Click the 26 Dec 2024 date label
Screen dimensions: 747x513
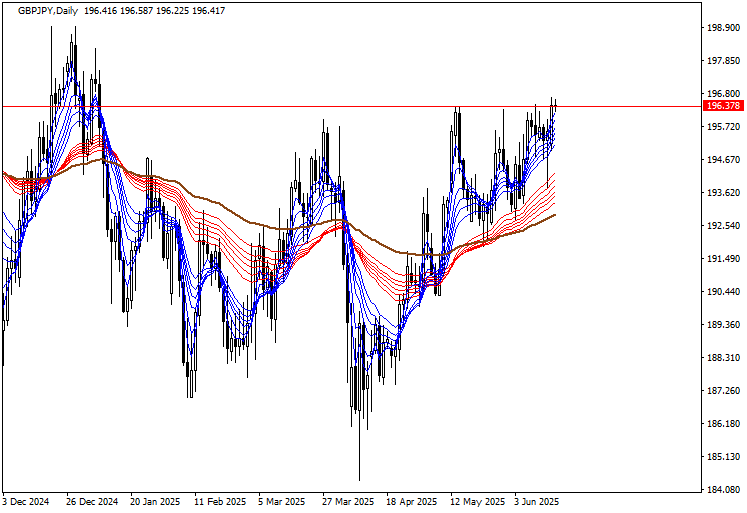[x=92, y=502]
